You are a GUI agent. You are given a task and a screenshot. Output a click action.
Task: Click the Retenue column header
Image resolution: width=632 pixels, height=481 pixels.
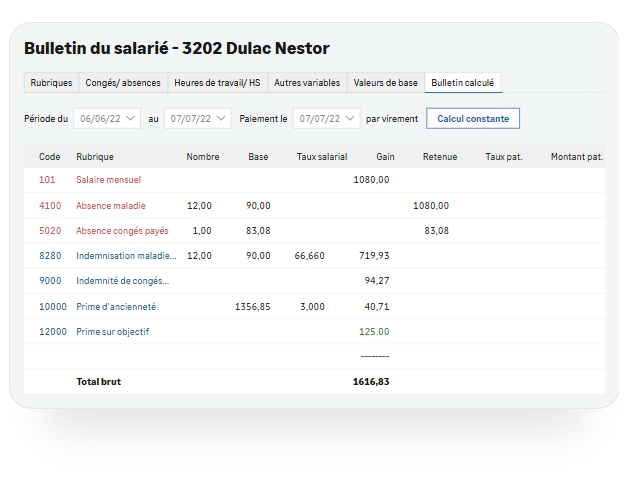[x=440, y=157]
